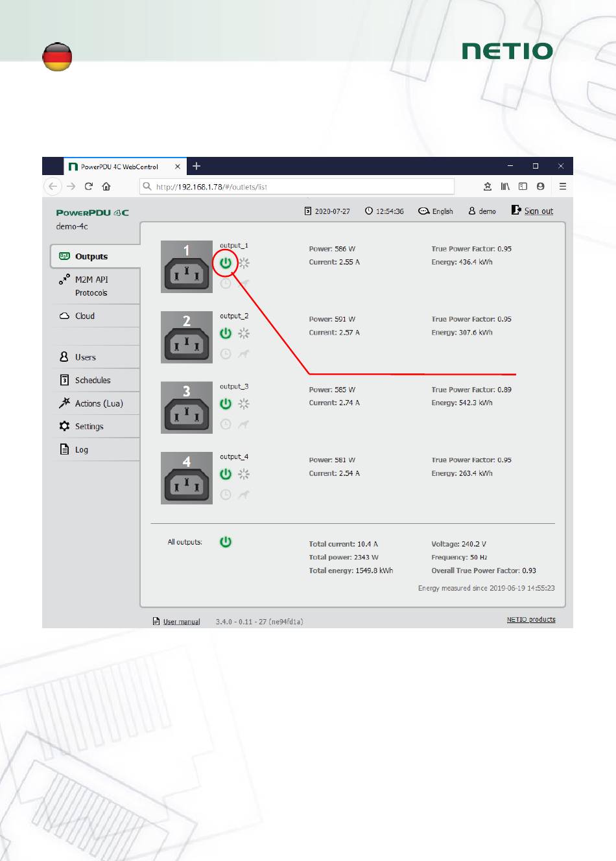Restart output_4 with the reset icon
Viewport: 616px width, 861px height.
[x=244, y=474]
